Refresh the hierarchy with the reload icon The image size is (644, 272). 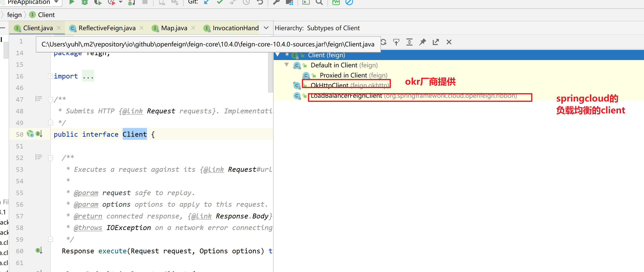point(383,42)
